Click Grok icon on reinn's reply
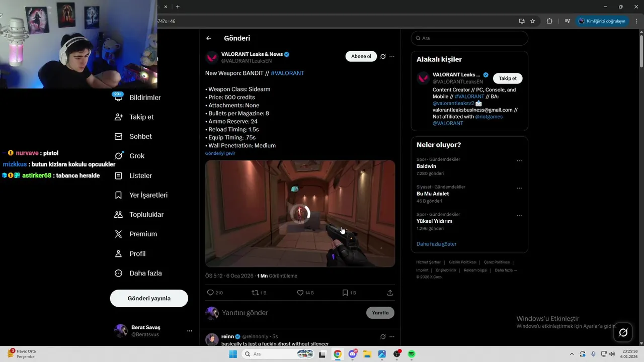 click(383, 336)
